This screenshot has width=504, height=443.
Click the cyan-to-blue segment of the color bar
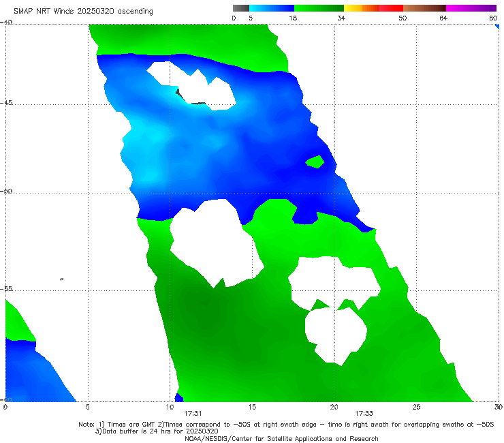point(272,8)
